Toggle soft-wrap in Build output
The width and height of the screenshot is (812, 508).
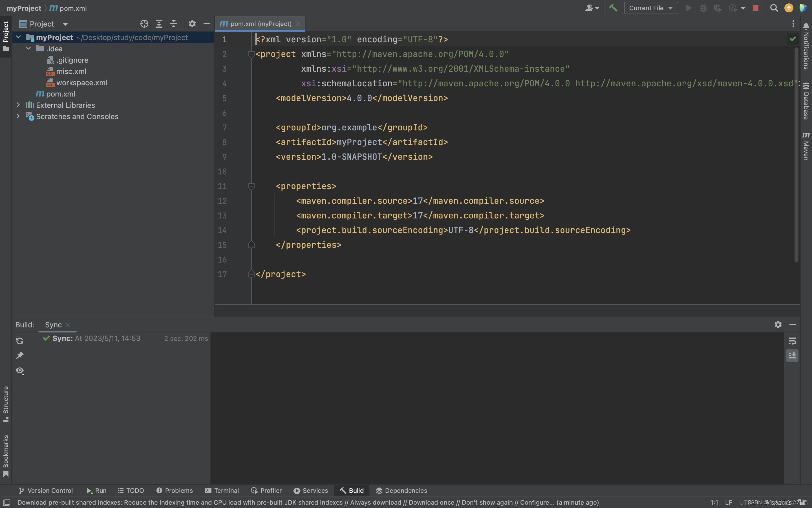coord(792,341)
